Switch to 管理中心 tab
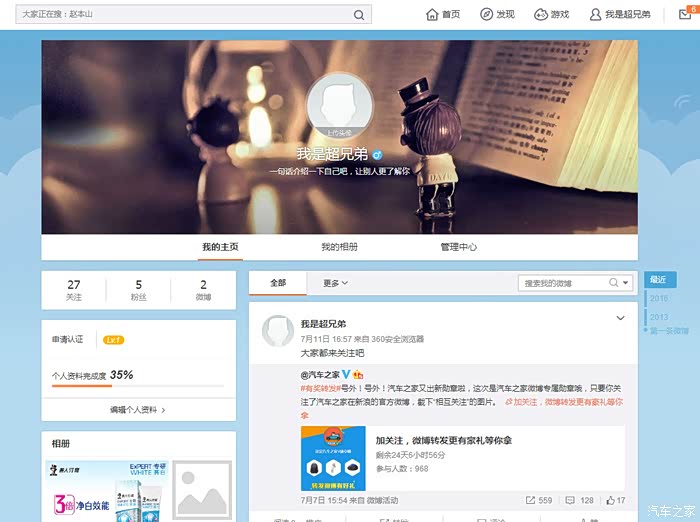Viewport: 700px width, 522px height. (459, 247)
